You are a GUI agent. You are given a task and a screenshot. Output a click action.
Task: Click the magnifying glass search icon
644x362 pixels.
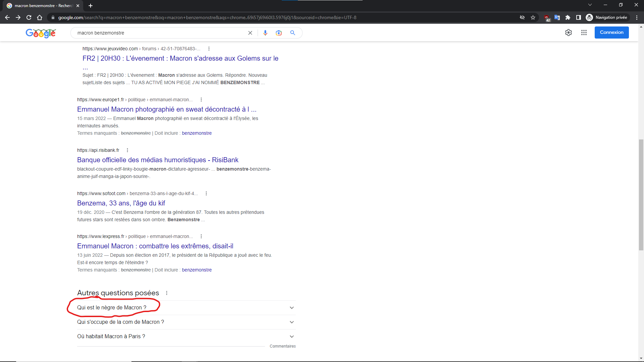point(293,33)
